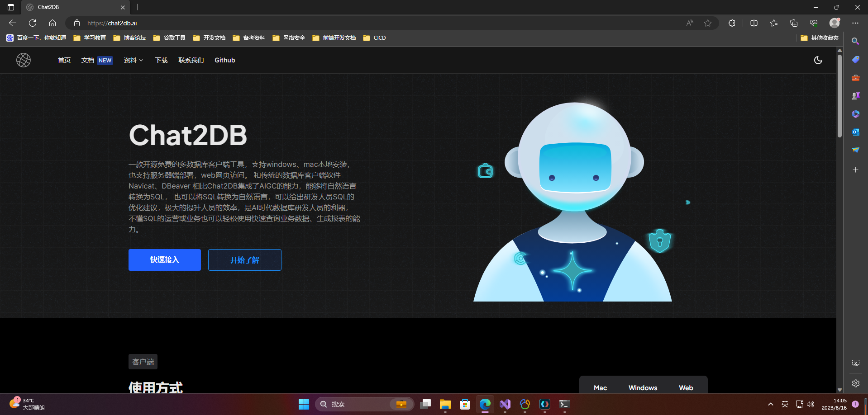Click the Read aloud icon in address bar

pyautogui.click(x=690, y=23)
